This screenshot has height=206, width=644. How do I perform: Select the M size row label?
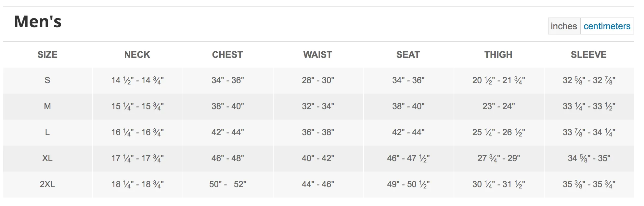47,106
